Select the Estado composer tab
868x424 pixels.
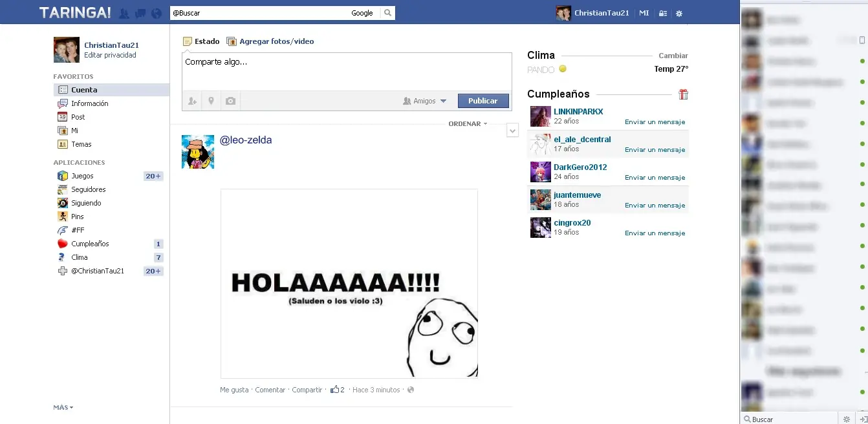[201, 41]
